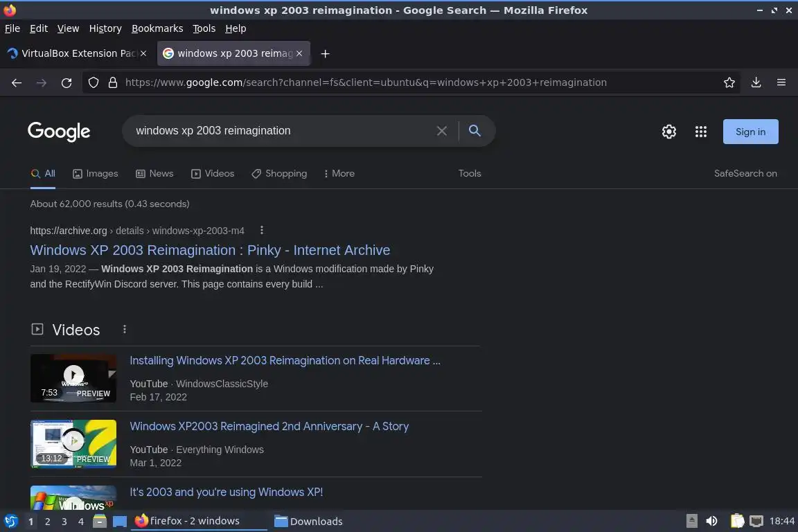Click the notification tray icon
Screen dimensions: 798x532
(x=691, y=521)
